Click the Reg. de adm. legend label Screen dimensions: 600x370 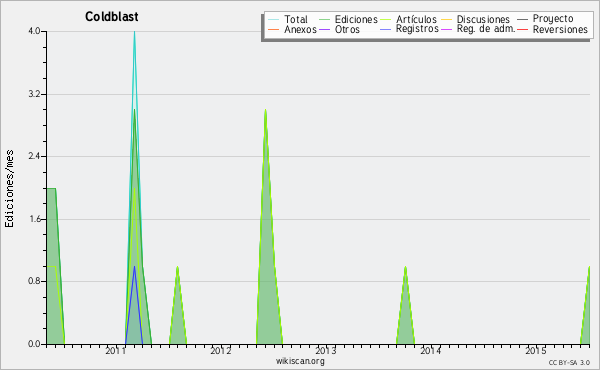click(x=486, y=29)
